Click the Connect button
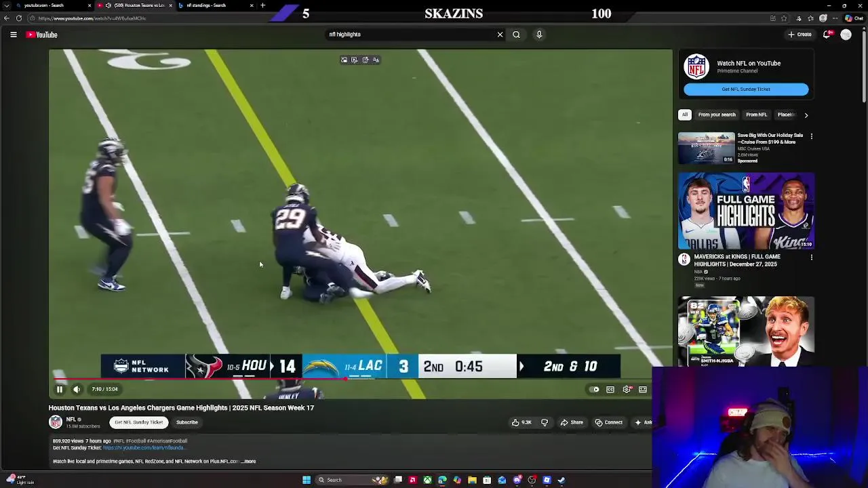This screenshot has height=488, width=868. pos(608,422)
